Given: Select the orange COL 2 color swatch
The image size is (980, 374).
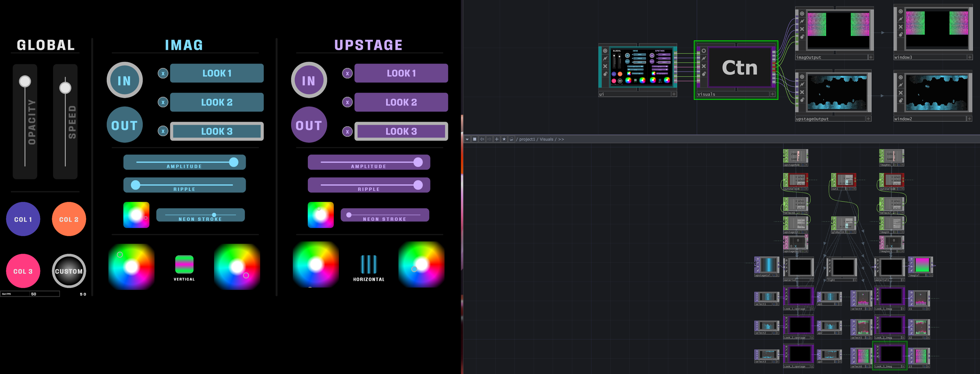Looking at the screenshot, I should point(68,219).
